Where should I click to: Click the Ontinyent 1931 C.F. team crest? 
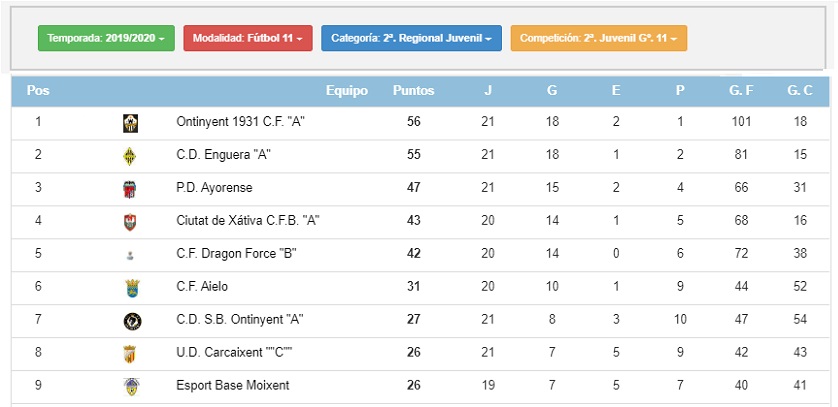(130, 123)
